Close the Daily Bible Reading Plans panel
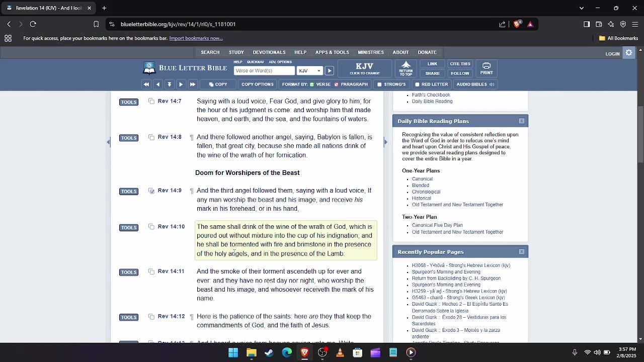The image size is (644, 362). (522, 121)
